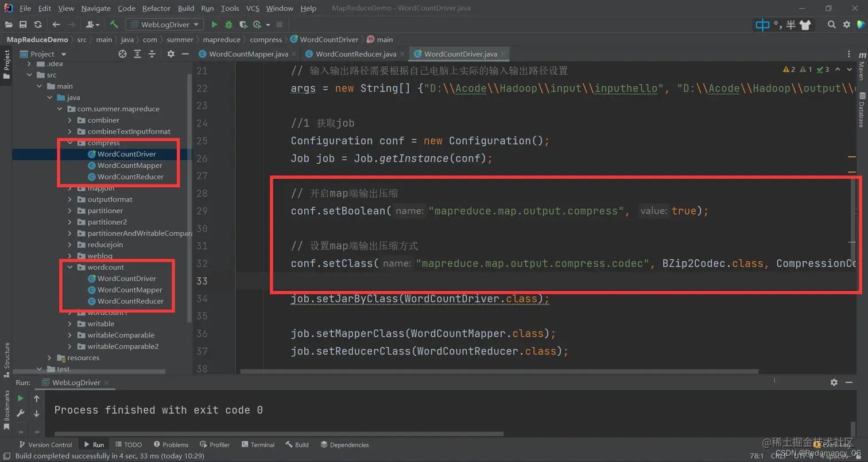Open the Terminal tool window
Viewport: 868px width, 462px height.
[x=258, y=445]
